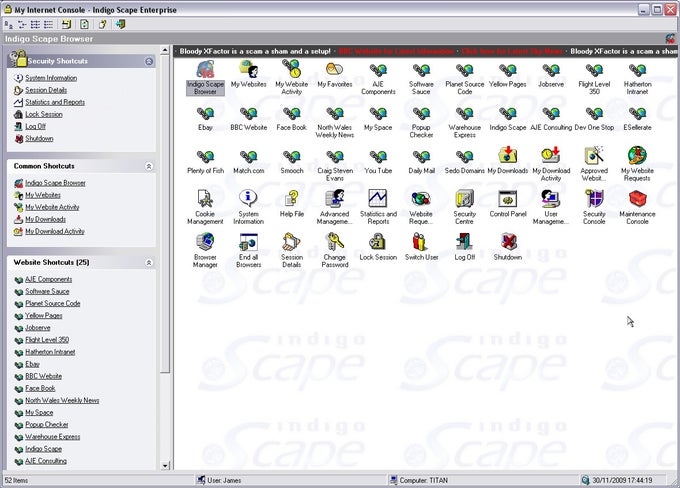This screenshot has width=680, height=488.
Task: Open the Plenty of Fish shortcut icon
Action: 205,157
